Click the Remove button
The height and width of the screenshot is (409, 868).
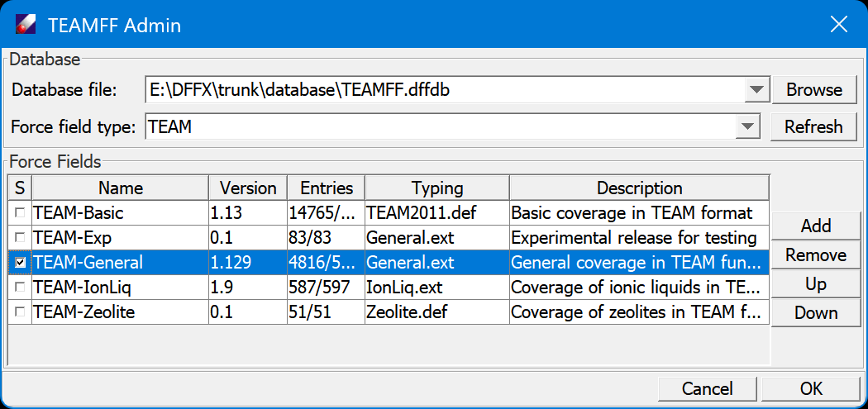coord(816,255)
